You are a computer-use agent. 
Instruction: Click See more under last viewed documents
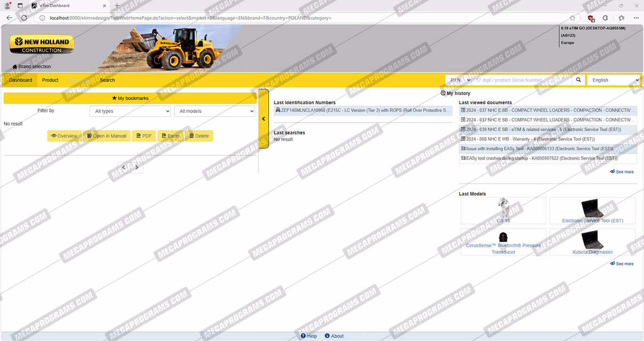point(622,172)
